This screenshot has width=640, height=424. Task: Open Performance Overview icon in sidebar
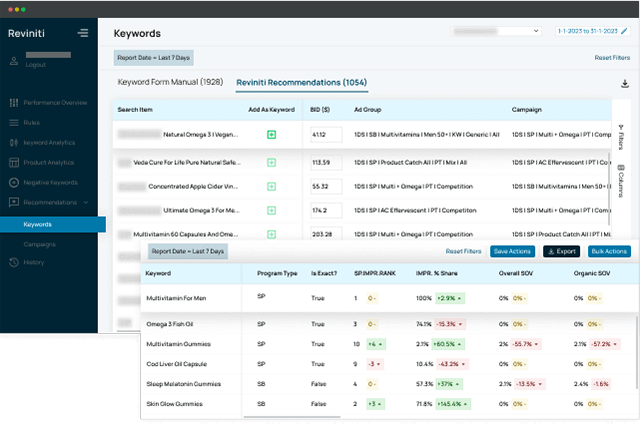[x=14, y=103]
